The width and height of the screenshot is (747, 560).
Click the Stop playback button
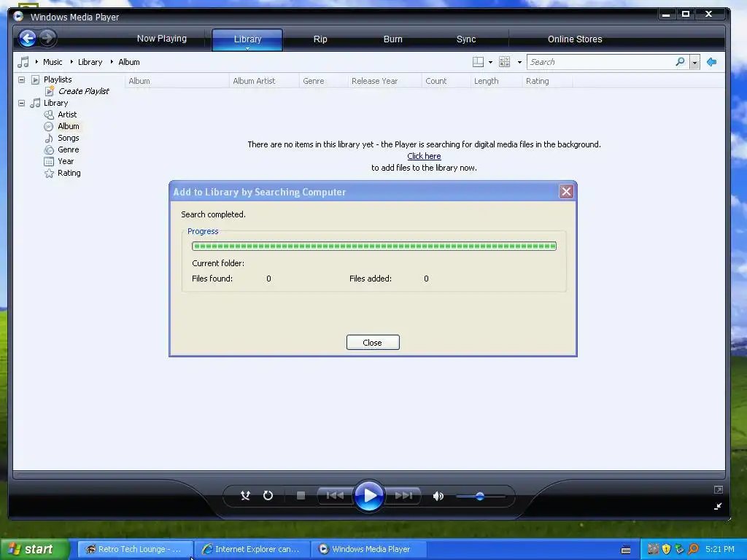301,496
